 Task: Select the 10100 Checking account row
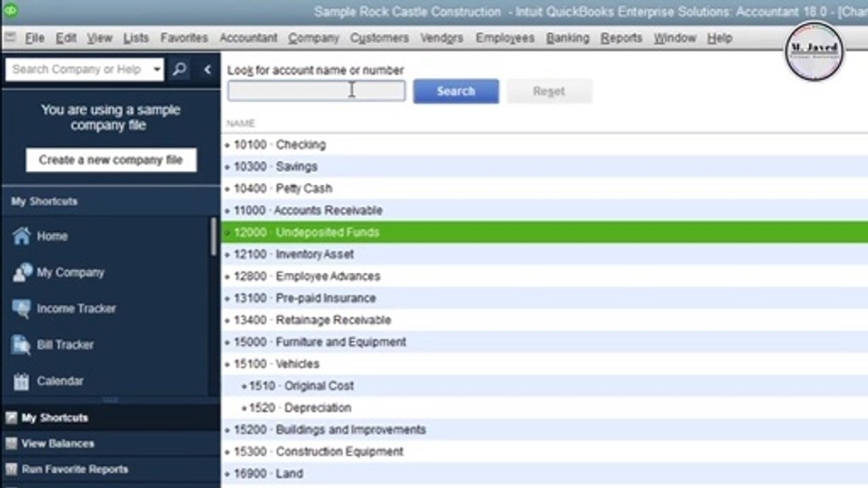click(x=544, y=144)
